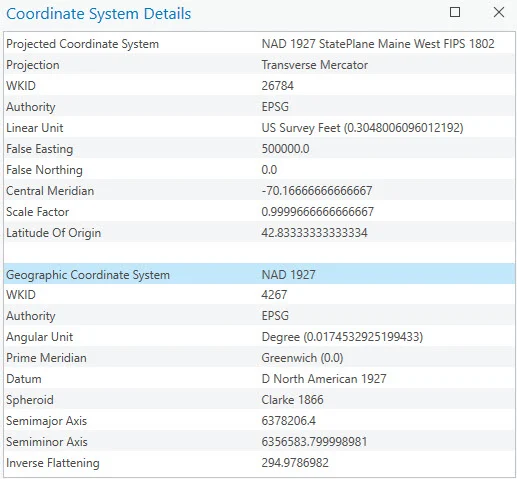Screen dimensions: 517x479
Task: Close the Coordinate System Details window
Action: pos(499,12)
